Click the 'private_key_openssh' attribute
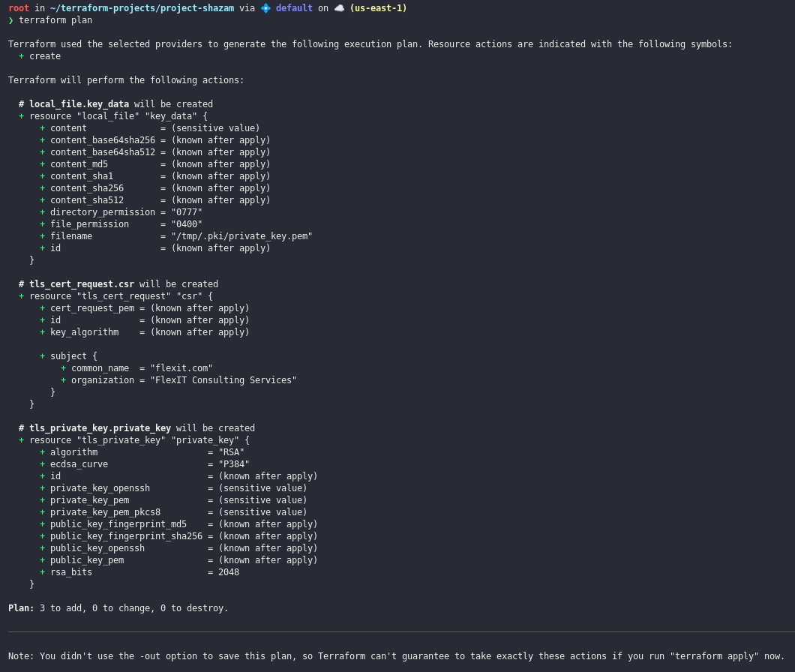The height and width of the screenshot is (672, 795). click(100, 488)
